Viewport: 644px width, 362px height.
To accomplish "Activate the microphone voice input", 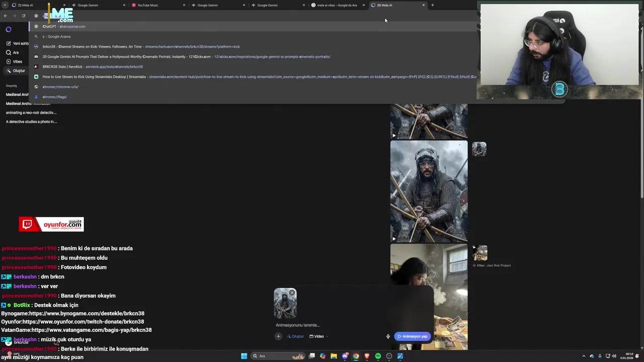I will click(x=388, y=336).
